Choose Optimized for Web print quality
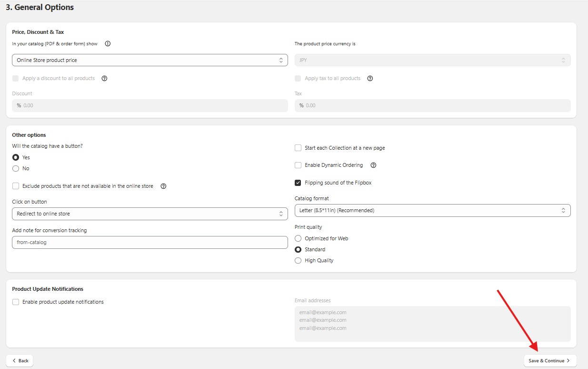Image resolution: width=588 pixels, height=369 pixels. coord(298,238)
